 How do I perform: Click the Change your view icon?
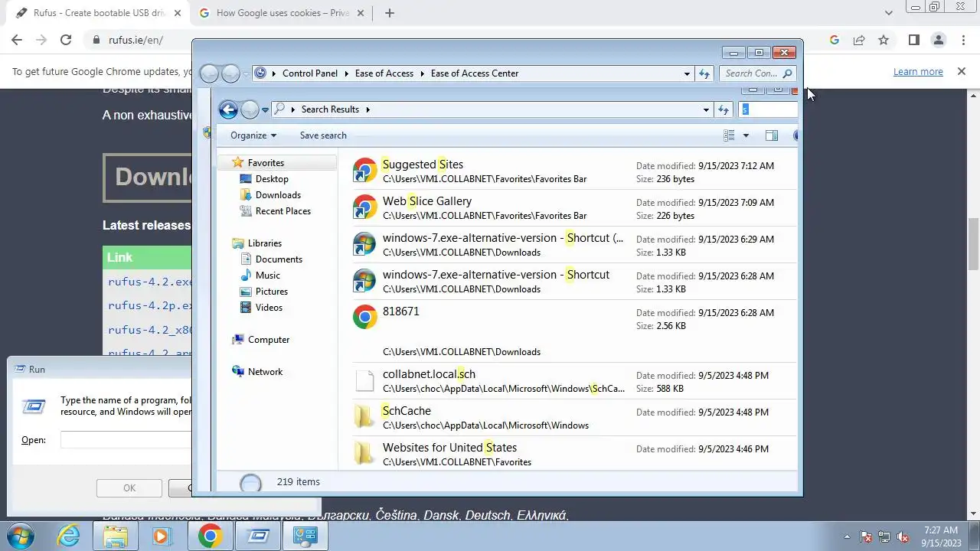(729, 135)
